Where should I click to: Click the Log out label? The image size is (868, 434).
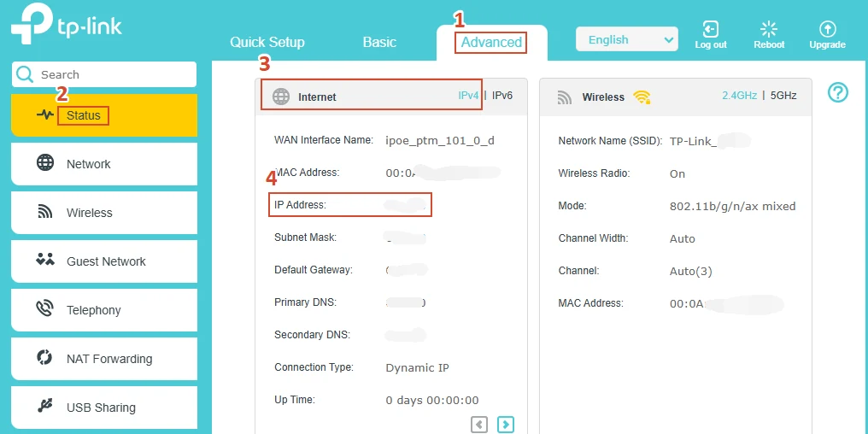pyautogui.click(x=711, y=44)
